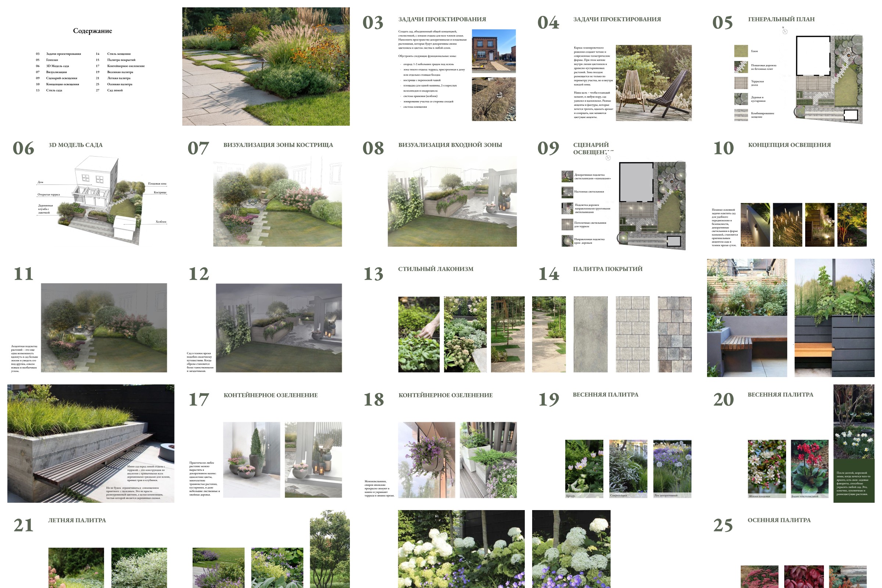Click 'Сад зимой' contents entry
The height and width of the screenshot is (588, 882).
tap(115, 90)
